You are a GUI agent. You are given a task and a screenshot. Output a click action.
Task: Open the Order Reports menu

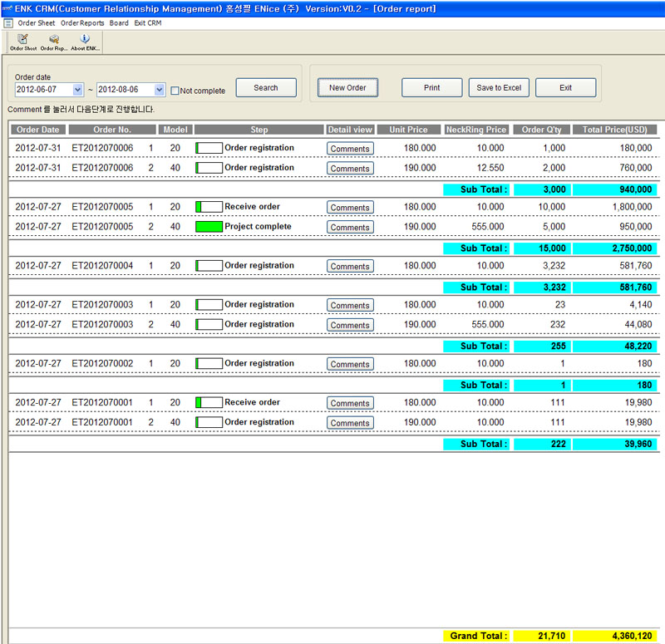[82, 23]
